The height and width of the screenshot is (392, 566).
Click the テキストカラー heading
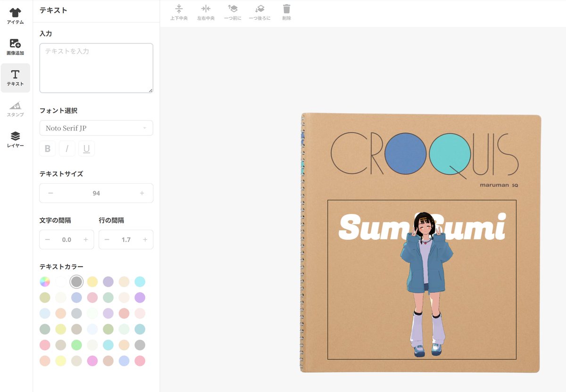[61, 267]
